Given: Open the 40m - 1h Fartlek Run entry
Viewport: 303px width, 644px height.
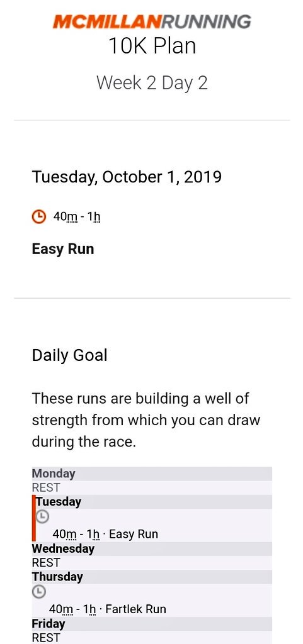Looking at the screenshot, I should tap(107, 609).
